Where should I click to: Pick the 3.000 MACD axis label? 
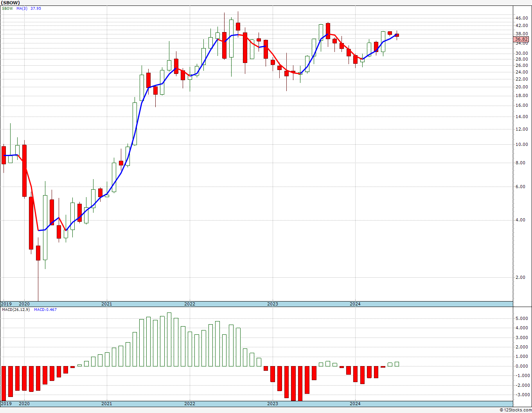coord(522,338)
